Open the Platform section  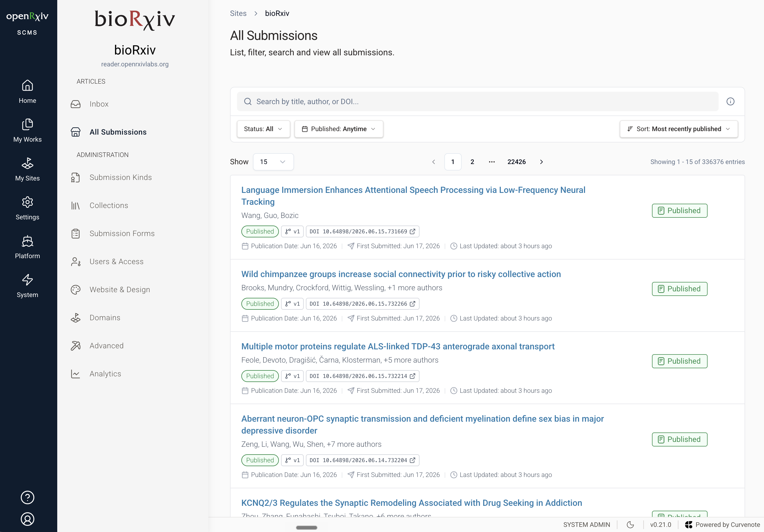[27, 247]
